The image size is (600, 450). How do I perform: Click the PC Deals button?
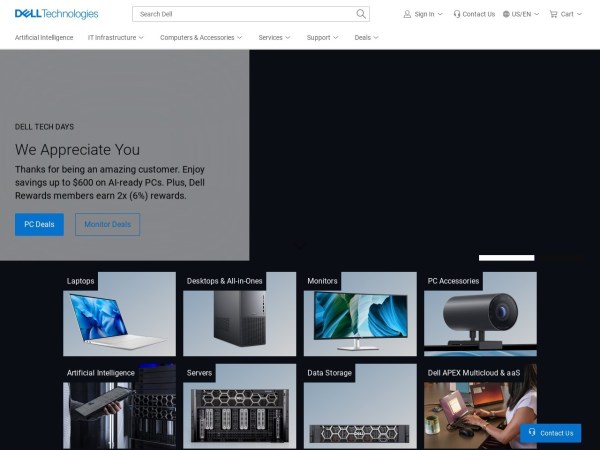click(39, 224)
